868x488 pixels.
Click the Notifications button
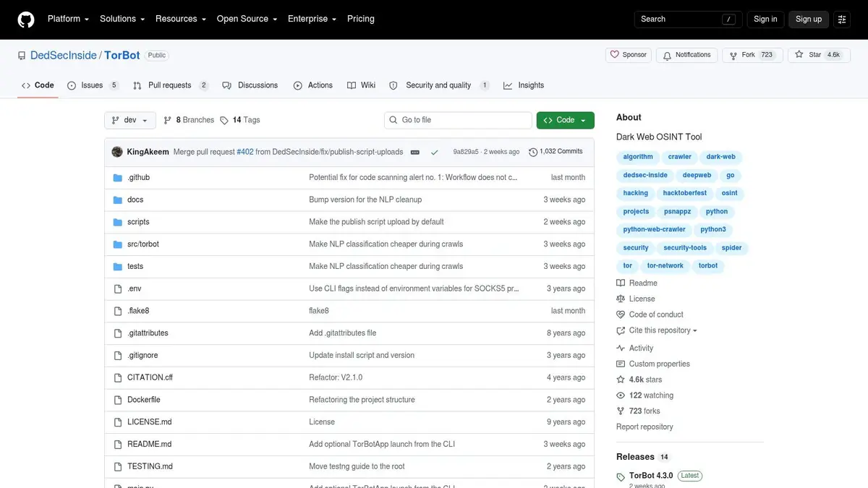(687, 55)
